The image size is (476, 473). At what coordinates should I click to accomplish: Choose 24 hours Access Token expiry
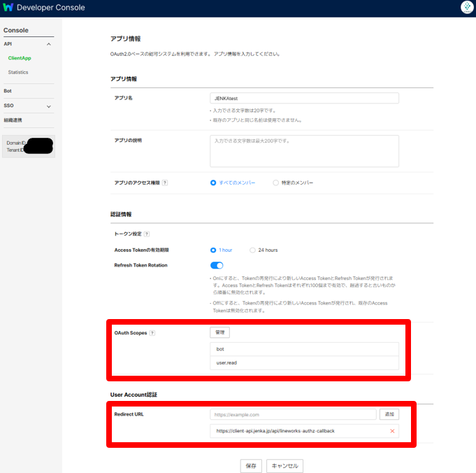(x=252, y=250)
